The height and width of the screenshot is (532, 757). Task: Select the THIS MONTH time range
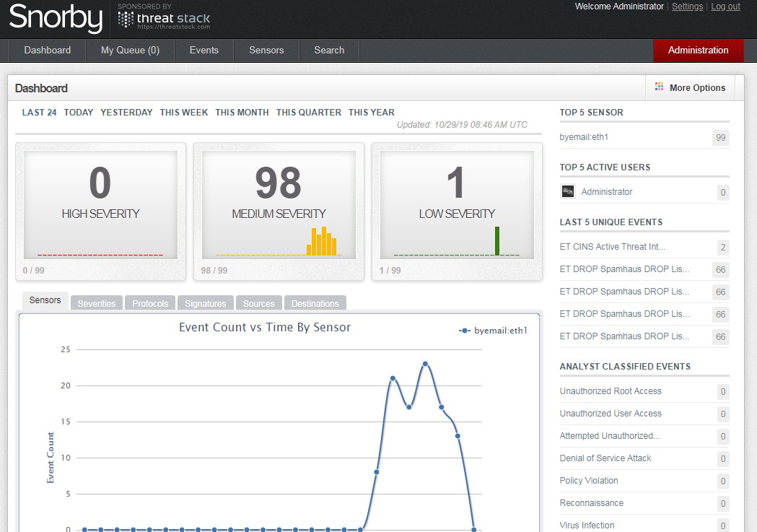pyautogui.click(x=242, y=113)
